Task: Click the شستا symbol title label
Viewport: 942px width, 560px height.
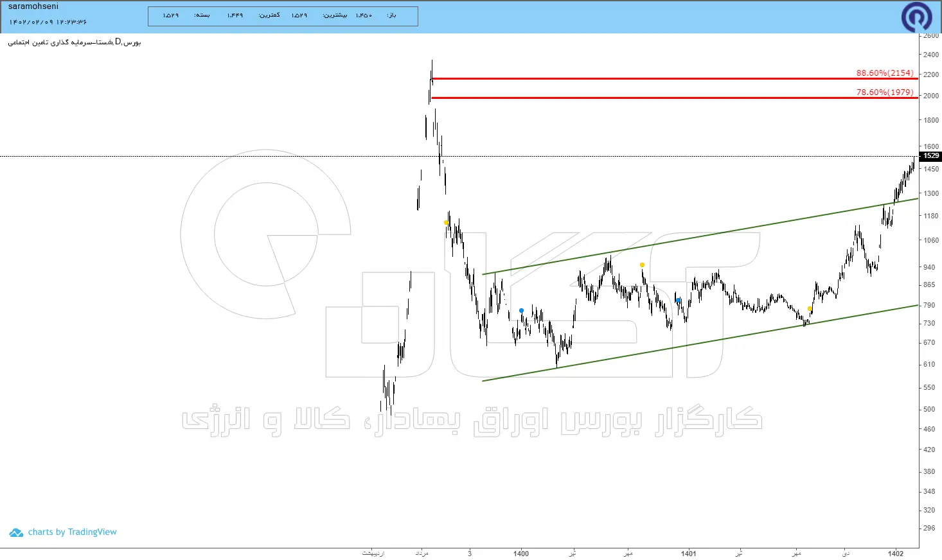Action: pyautogui.click(x=75, y=42)
